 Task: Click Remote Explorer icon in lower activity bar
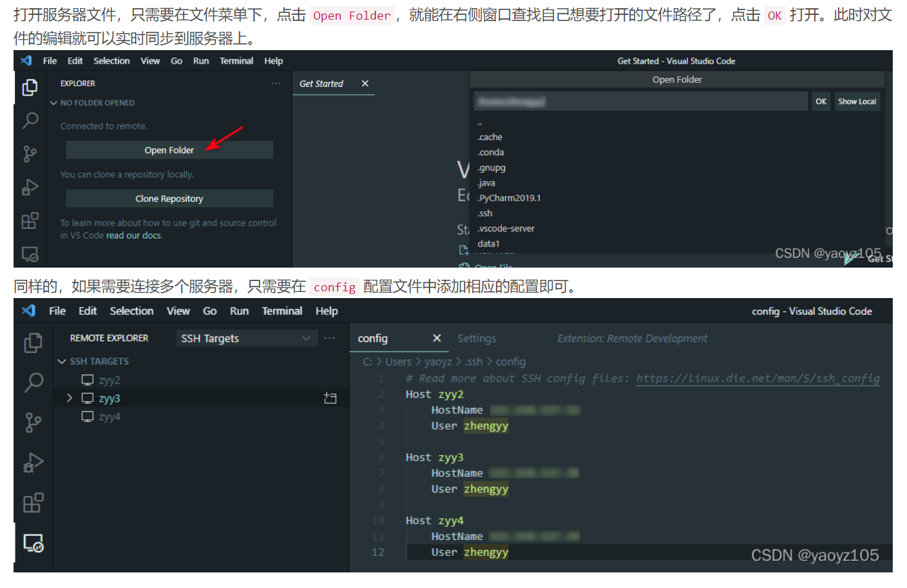click(33, 543)
